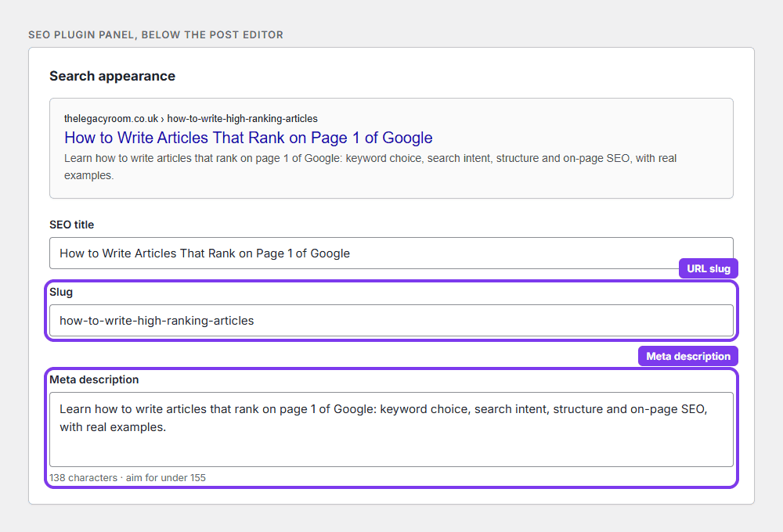Click the 'SEO PLUGIN PANEL, BELOW THE POST EDITOR' caption
This screenshot has height=532, width=783.
click(x=156, y=35)
